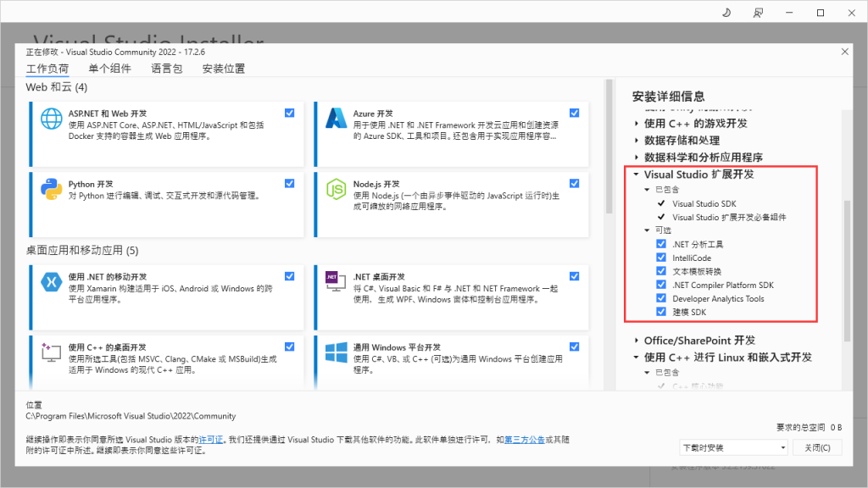The image size is (868, 488).
Task: Click the 桌面应用和移动应用 (5) group header
Action: [x=82, y=251]
